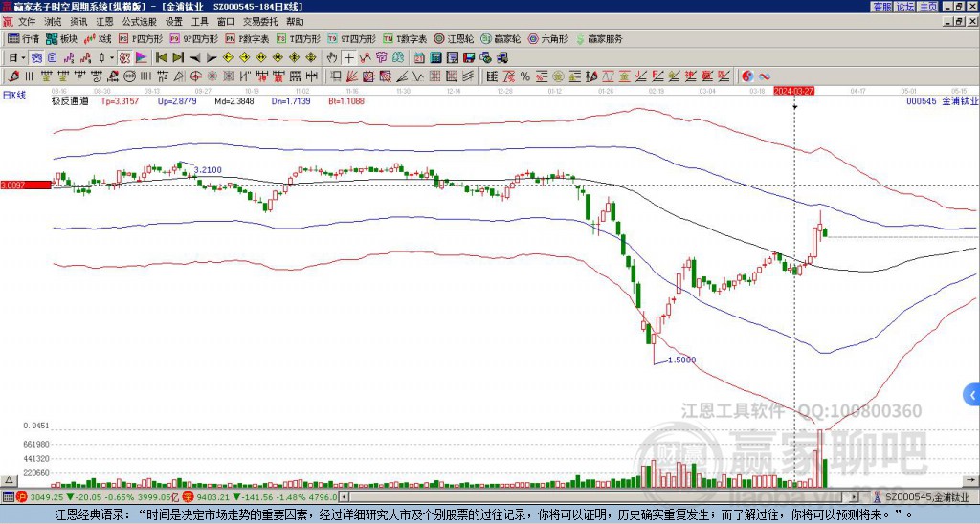Toggle the crosshair cursor tool
The width and height of the screenshot is (980, 524).
coord(348,58)
